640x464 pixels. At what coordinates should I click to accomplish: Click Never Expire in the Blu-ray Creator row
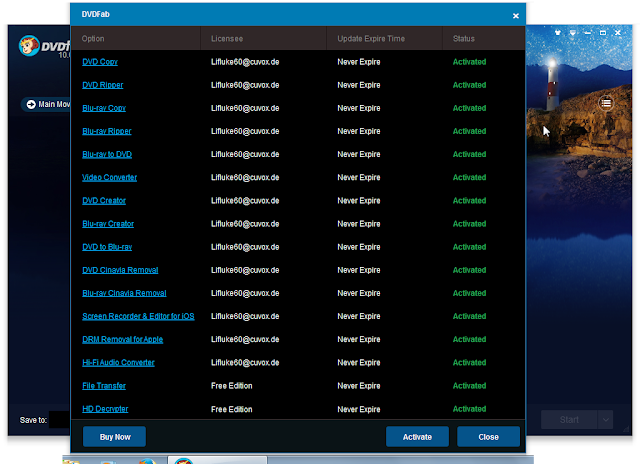[359, 224]
